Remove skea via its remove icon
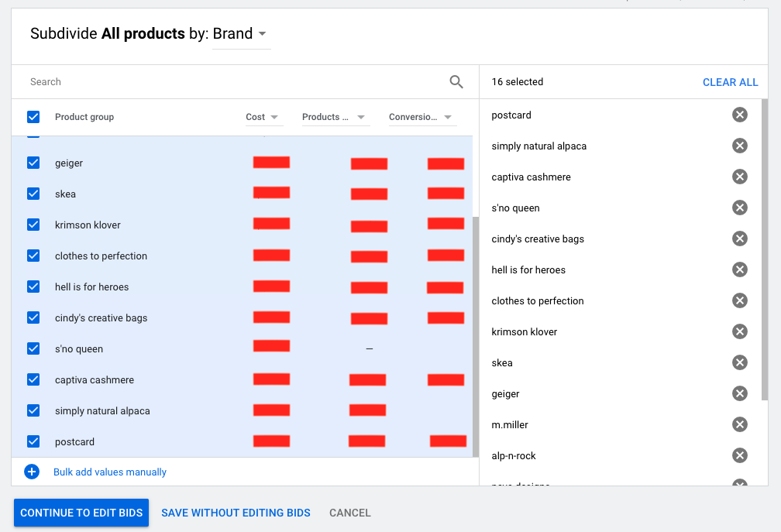 pyautogui.click(x=740, y=362)
